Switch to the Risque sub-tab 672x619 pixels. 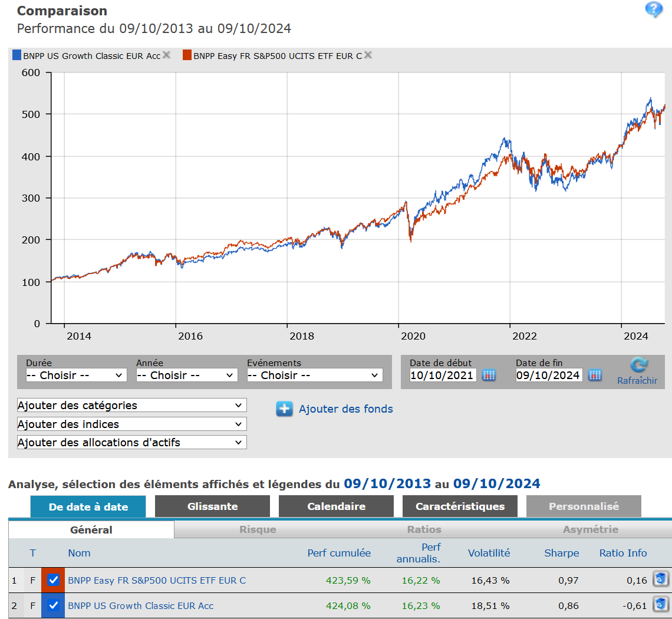[258, 530]
